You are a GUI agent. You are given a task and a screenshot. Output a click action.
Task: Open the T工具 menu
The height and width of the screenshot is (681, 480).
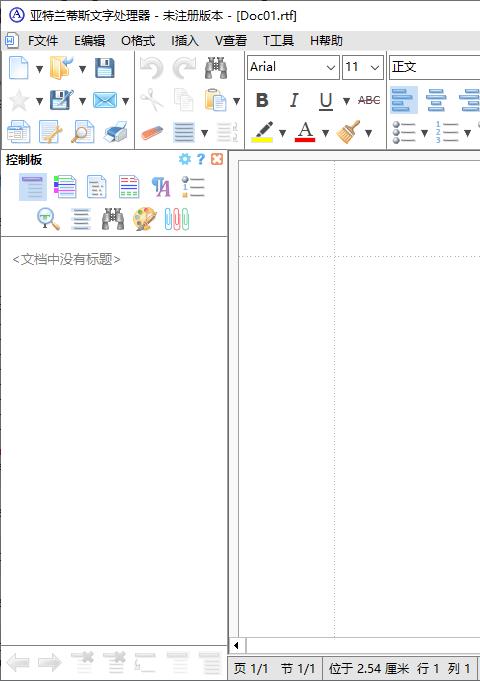pyautogui.click(x=278, y=41)
